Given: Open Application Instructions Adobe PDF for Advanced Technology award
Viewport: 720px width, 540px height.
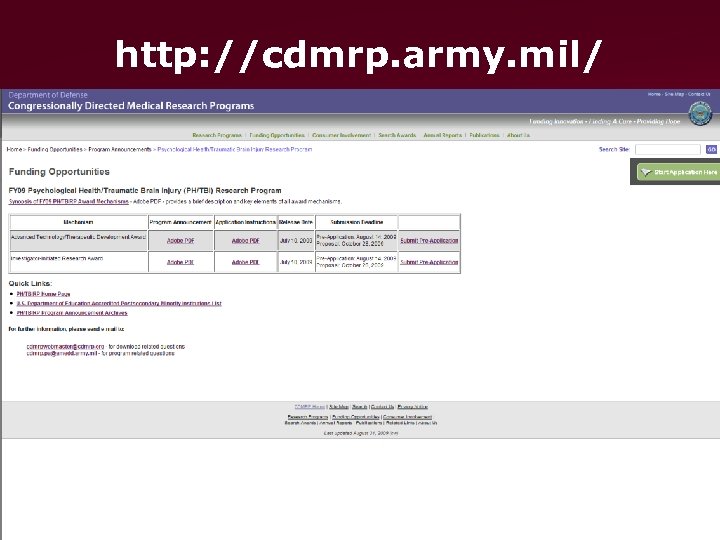Looking at the screenshot, I should [x=246, y=241].
